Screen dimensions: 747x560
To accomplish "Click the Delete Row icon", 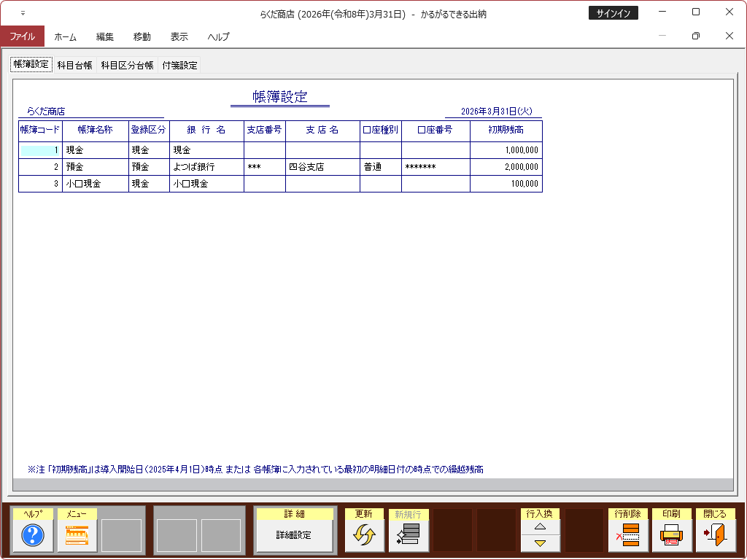I will [627, 536].
